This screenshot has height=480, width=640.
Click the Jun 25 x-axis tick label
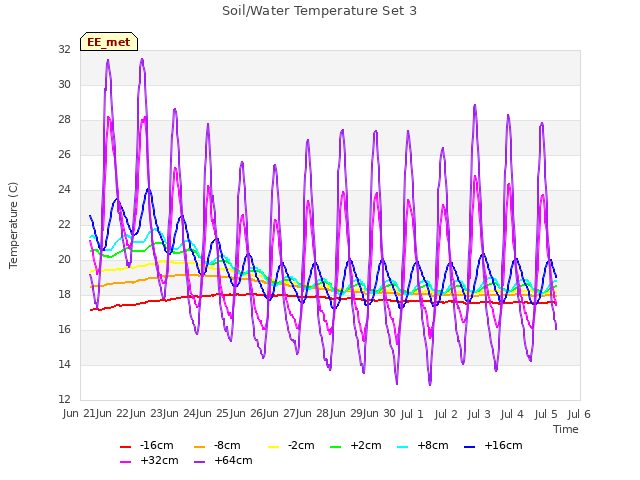tap(213, 414)
